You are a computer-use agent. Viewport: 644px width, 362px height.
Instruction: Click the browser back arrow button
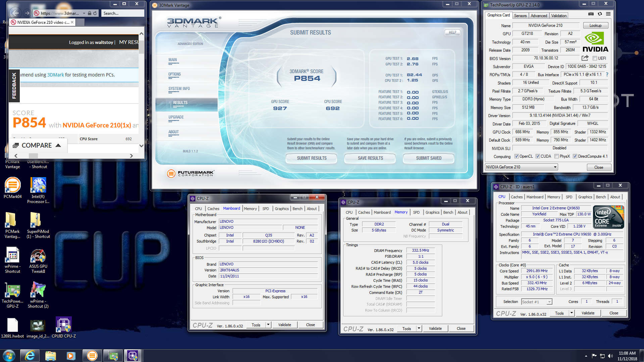coord(14,13)
